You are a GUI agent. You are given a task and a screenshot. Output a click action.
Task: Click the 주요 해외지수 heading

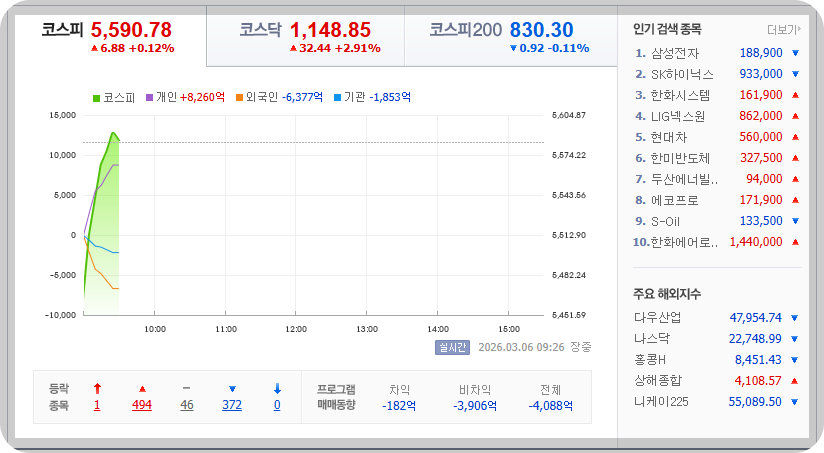tap(667, 294)
